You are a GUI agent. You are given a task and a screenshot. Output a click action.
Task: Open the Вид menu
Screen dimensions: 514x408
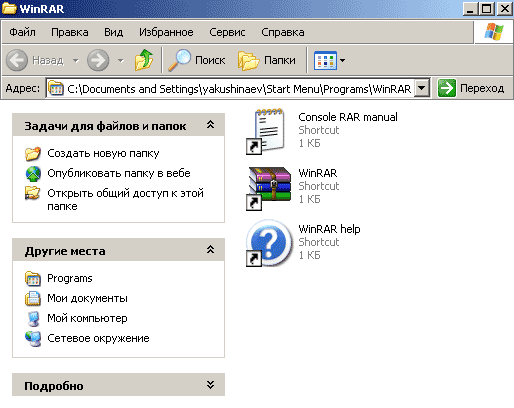tap(113, 32)
